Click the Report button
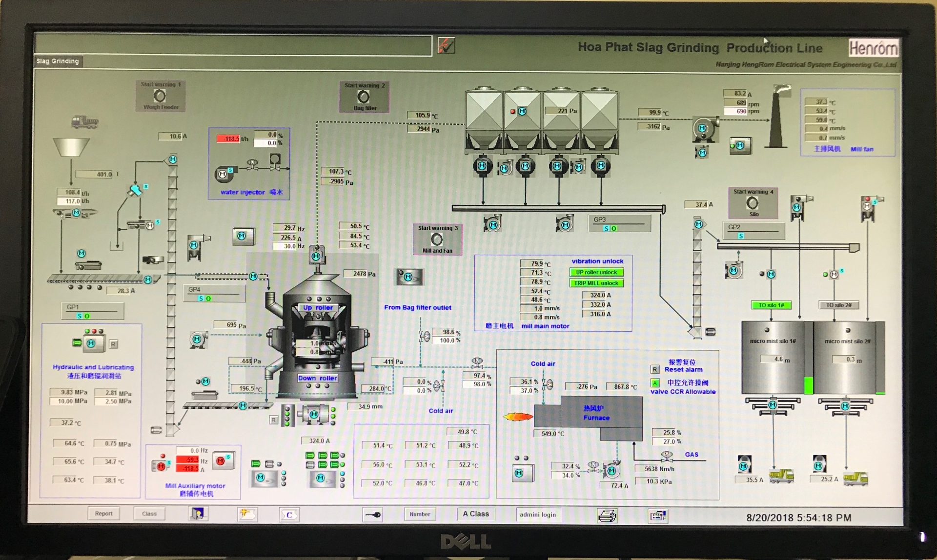Viewport: 937px width, 560px height. pos(103,514)
